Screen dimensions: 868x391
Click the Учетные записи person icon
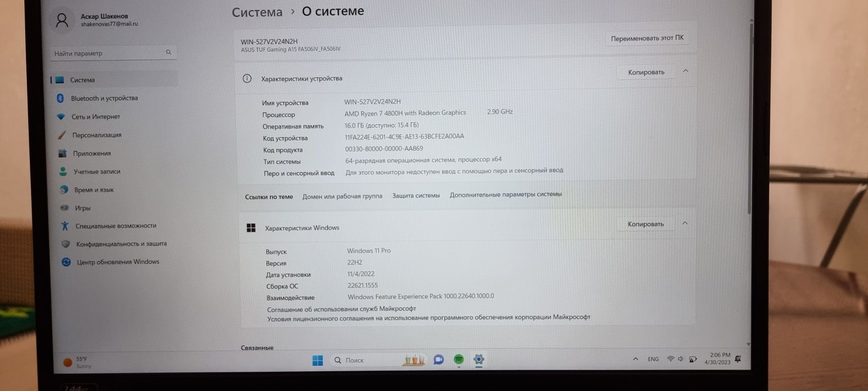coord(63,172)
